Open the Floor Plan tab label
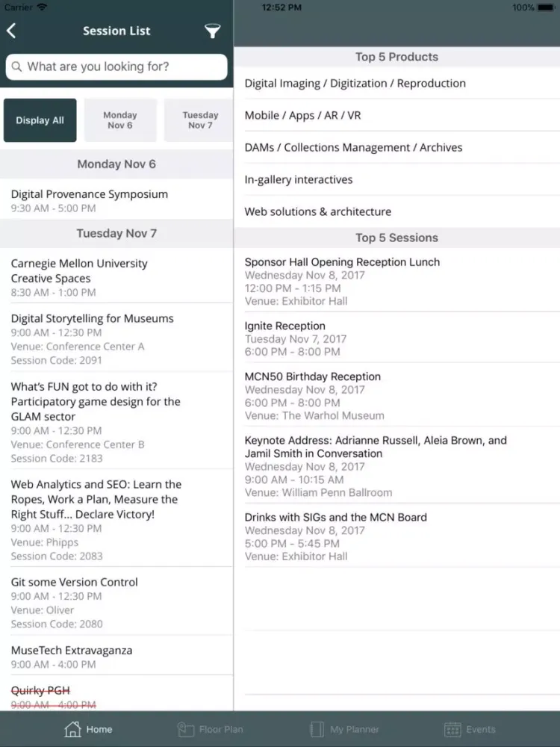The width and height of the screenshot is (560, 747). click(221, 729)
